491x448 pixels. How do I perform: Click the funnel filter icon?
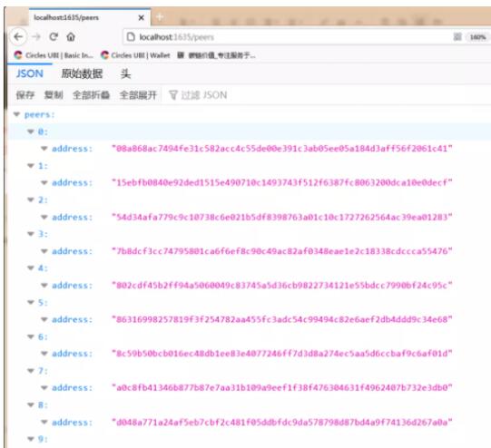click(x=173, y=95)
